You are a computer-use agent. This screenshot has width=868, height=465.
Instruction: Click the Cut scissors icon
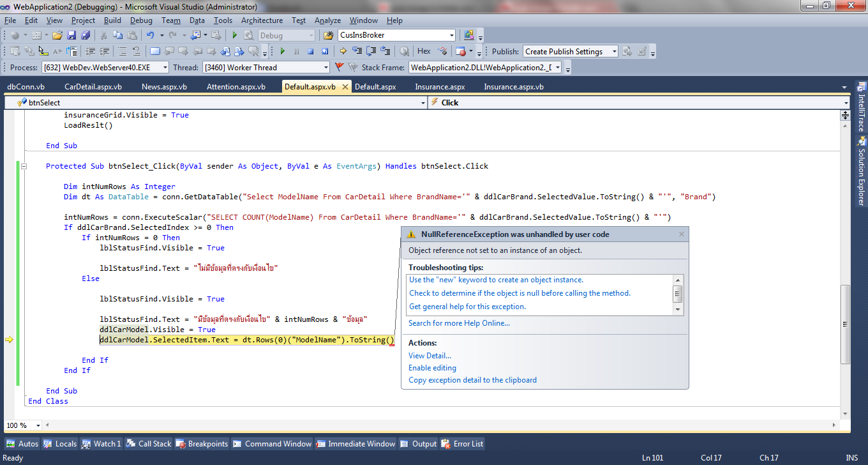tap(103, 35)
